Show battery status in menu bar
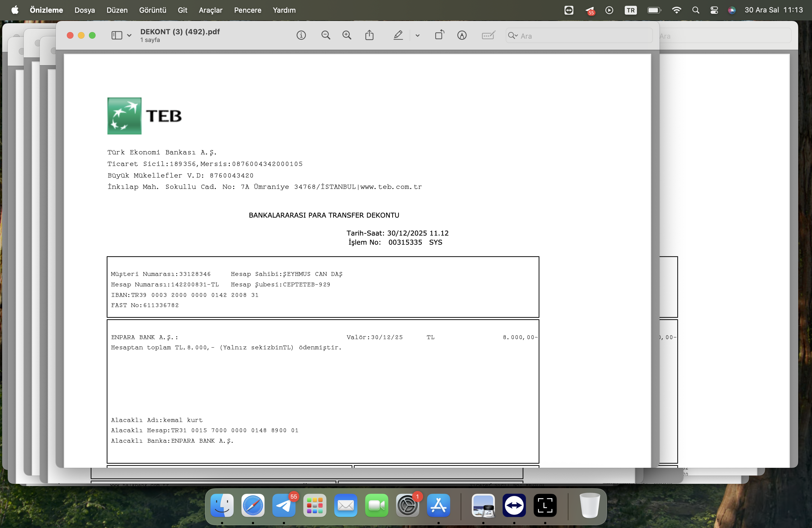The height and width of the screenshot is (528, 812). [x=654, y=10]
